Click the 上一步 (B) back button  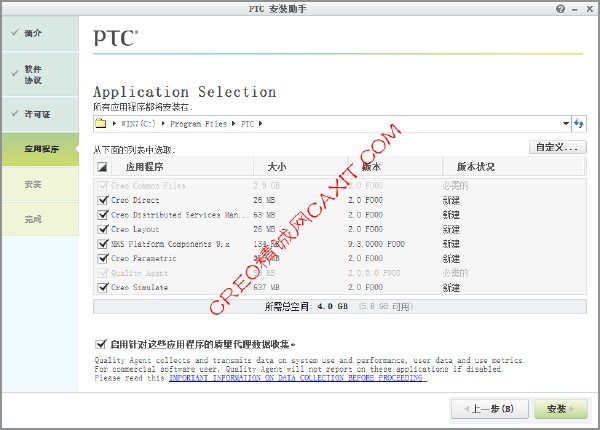(490, 409)
